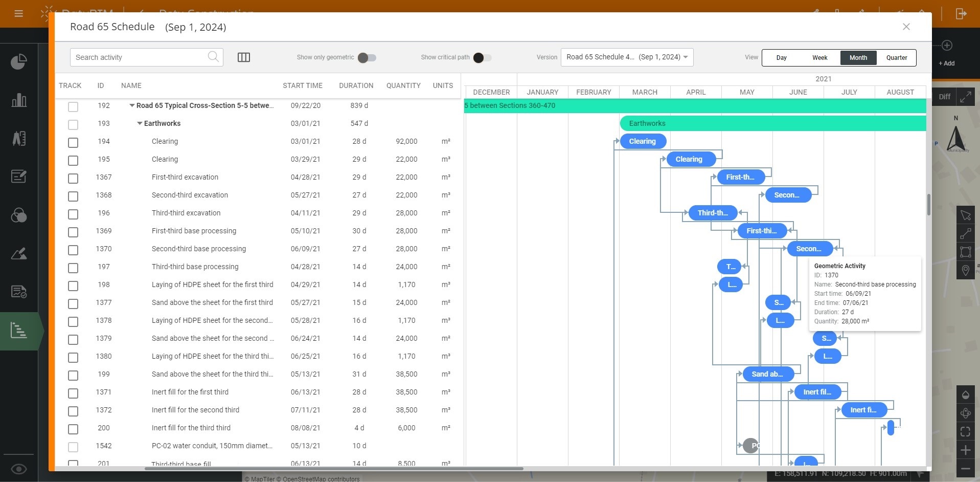
Task: Open the checklist report sidebar icon
Action: pyautogui.click(x=19, y=292)
